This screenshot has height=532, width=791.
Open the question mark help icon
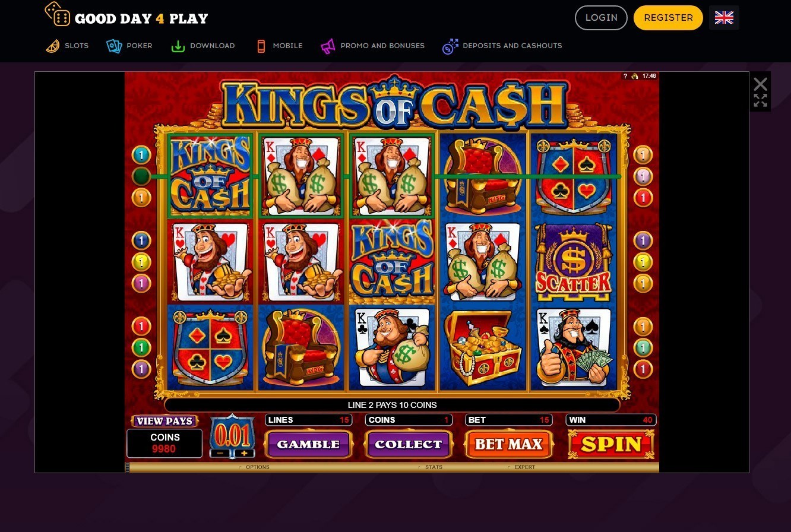(x=625, y=76)
